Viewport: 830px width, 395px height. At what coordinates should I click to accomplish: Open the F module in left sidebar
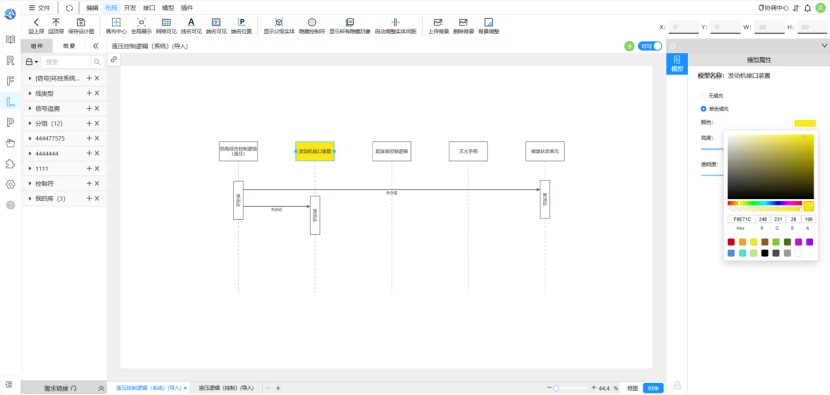[10, 81]
